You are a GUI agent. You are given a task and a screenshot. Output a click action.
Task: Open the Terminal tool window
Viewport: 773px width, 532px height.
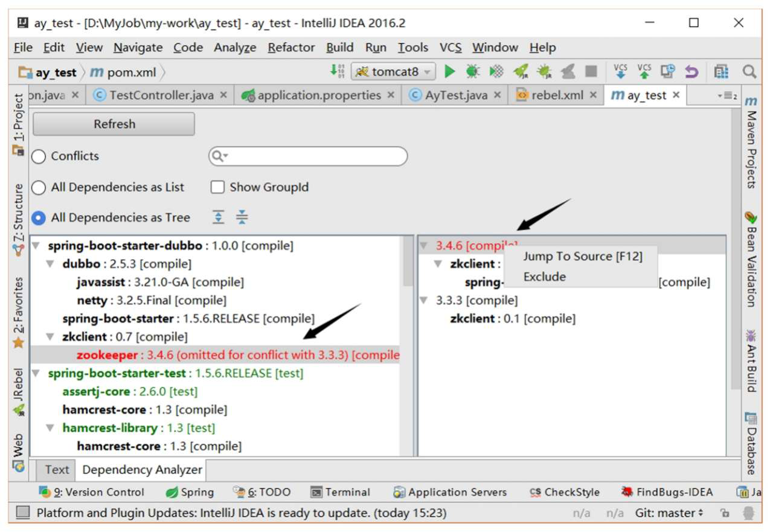click(x=340, y=492)
